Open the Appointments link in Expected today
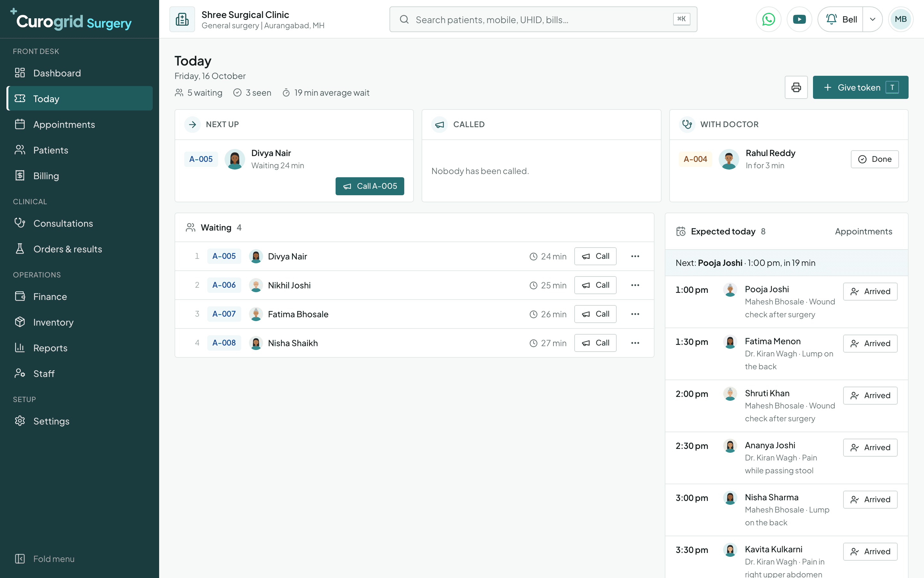 click(863, 231)
